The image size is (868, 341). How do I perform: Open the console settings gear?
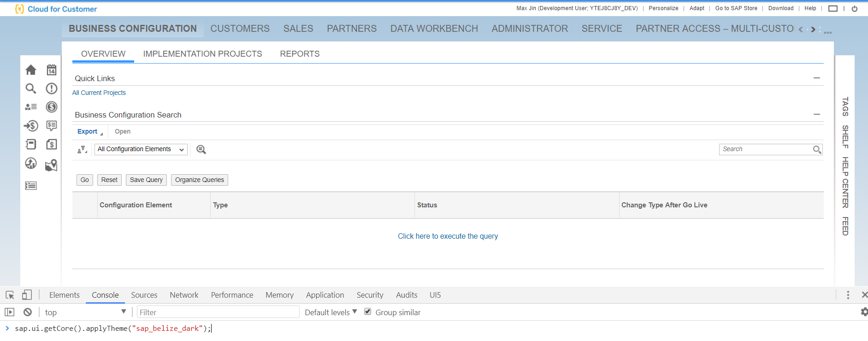[x=864, y=312]
